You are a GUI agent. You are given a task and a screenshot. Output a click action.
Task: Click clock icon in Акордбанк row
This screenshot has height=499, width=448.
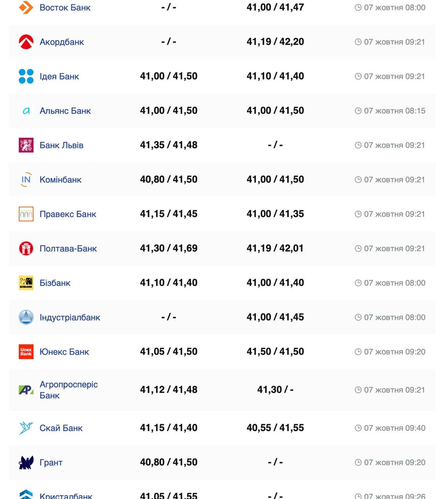point(358,42)
